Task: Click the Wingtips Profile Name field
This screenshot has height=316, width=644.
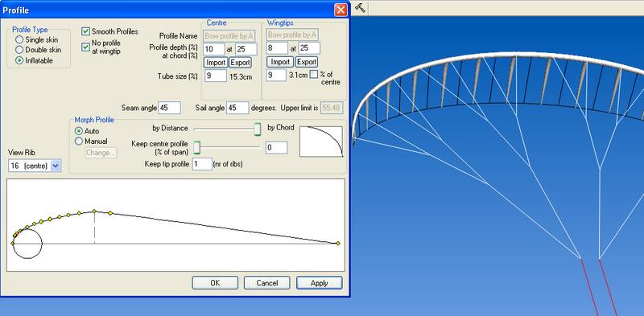Action: click(292, 35)
